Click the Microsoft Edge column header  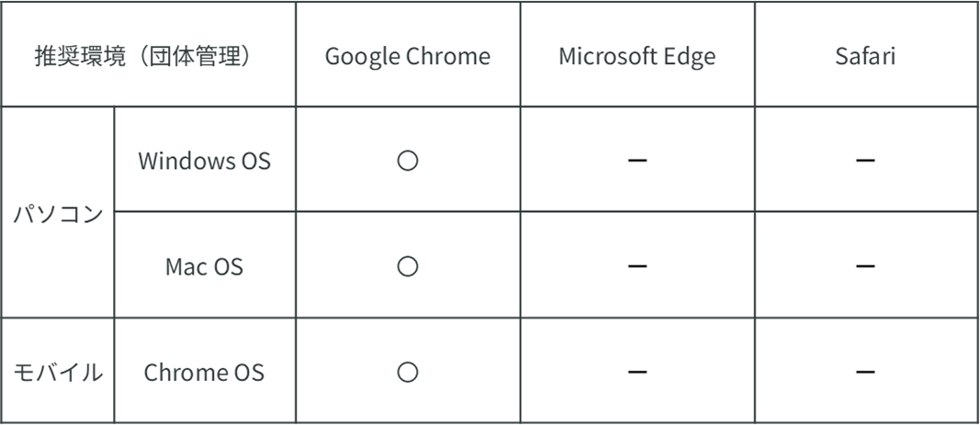[637, 57]
